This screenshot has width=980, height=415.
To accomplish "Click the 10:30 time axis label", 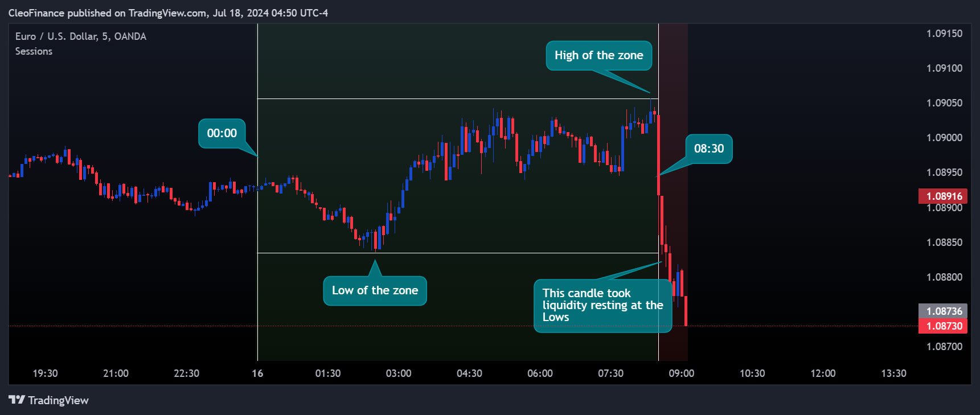I will tap(752, 373).
